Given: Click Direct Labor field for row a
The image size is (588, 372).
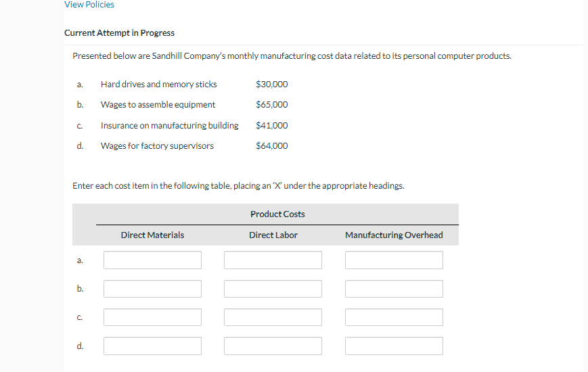Looking at the screenshot, I should tap(273, 260).
